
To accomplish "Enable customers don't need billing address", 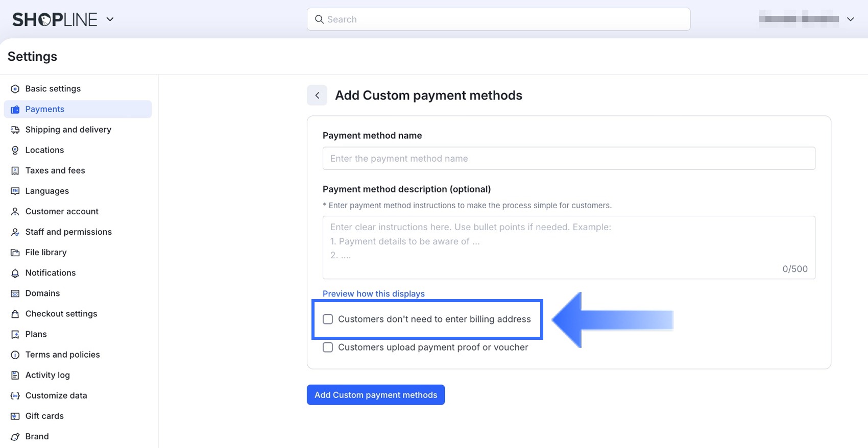I will (328, 319).
